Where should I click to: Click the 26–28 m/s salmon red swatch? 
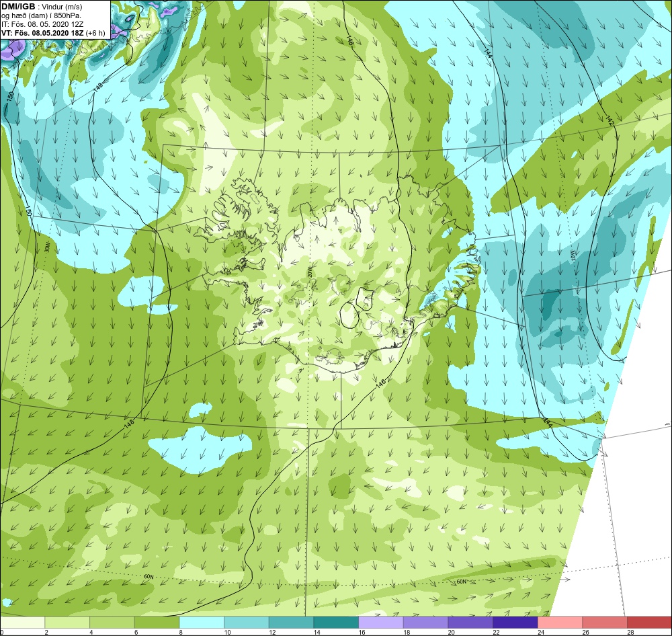(604, 623)
